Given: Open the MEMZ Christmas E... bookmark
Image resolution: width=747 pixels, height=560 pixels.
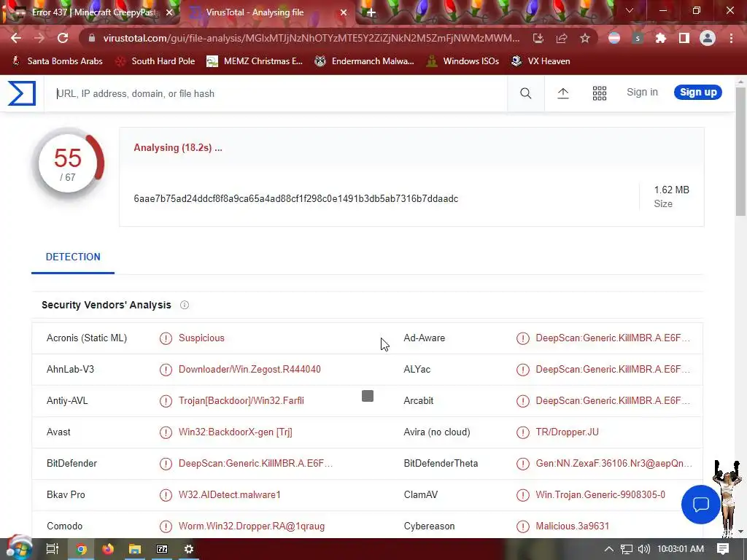Looking at the screenshot, I should click(x=255, y=61).
